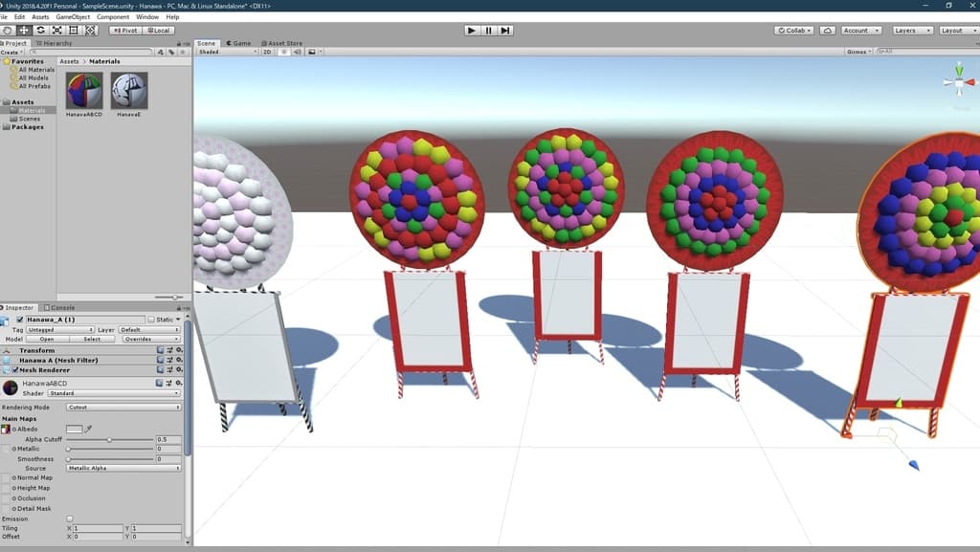Open the Shaded draw mode dropdown
980x552 pixels.
(227, 52)
